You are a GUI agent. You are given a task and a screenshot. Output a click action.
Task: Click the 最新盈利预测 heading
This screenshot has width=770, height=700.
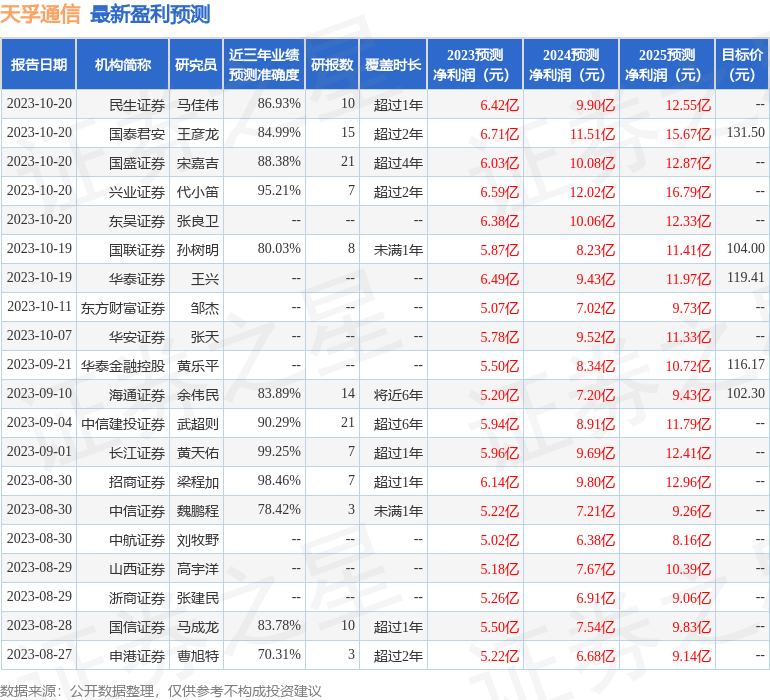click(x=150, y=14)
